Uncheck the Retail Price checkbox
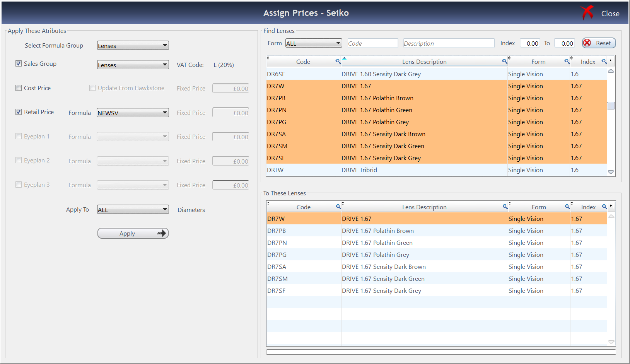 coord(19,112)
